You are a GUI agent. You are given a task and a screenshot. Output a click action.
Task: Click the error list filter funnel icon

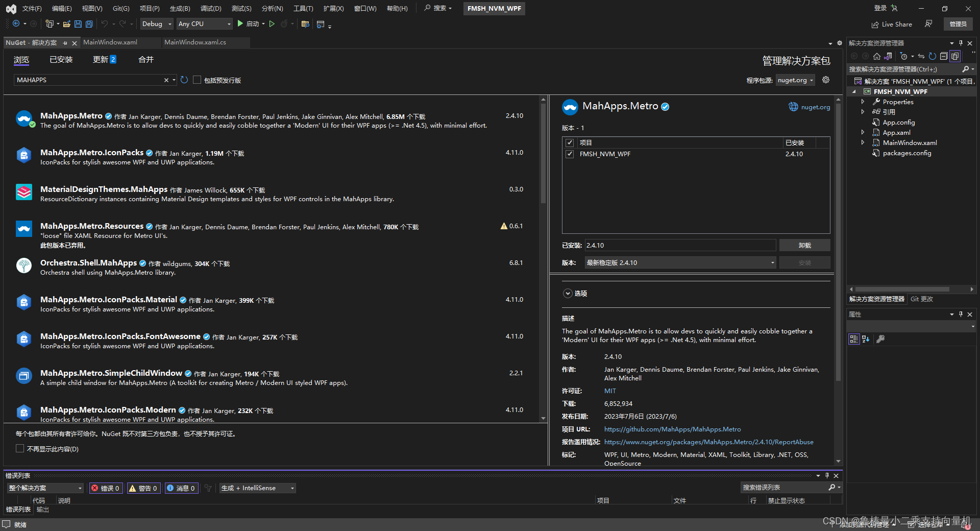(x=208, y=488)
